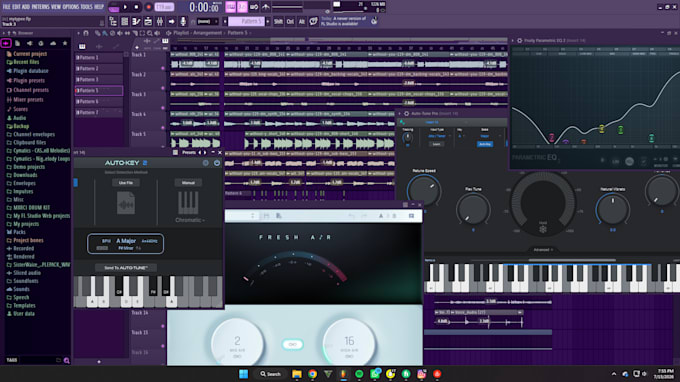Click the Auto-Key settings gear icon
Image resolution: width=680 pixels, height=382 pixels.
pos(206,163)
